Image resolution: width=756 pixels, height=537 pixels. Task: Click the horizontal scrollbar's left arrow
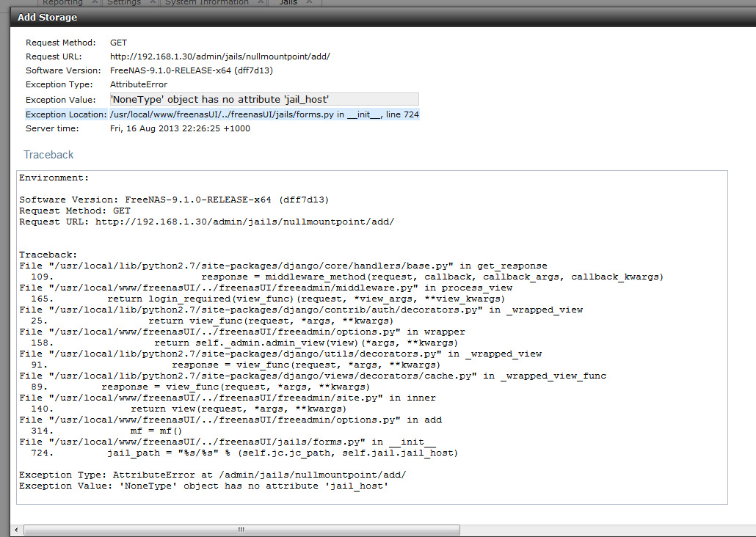tap(16, 530)
